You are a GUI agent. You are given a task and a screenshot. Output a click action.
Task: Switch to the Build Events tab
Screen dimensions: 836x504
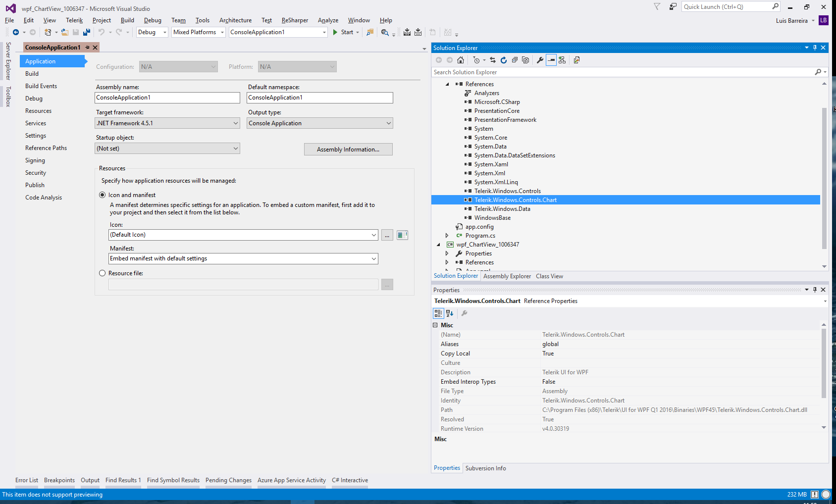coord(41,86)
